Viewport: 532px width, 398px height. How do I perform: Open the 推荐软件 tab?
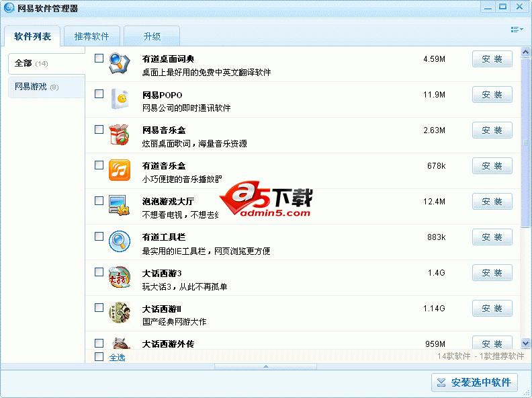pos(92,36)
